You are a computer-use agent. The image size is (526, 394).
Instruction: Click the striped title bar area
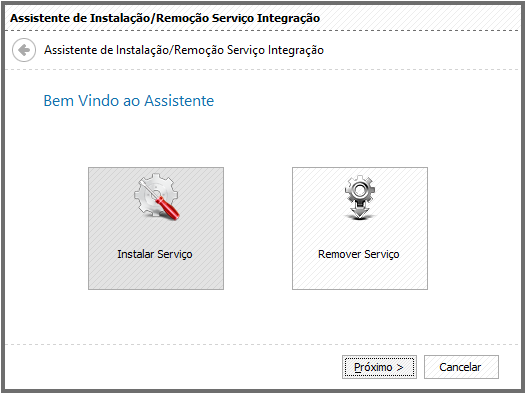[x=419, y=18]
